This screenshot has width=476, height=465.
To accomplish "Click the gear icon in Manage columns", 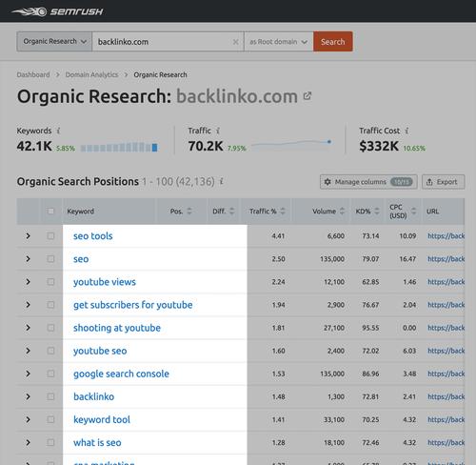I will (x=327, y=182).
